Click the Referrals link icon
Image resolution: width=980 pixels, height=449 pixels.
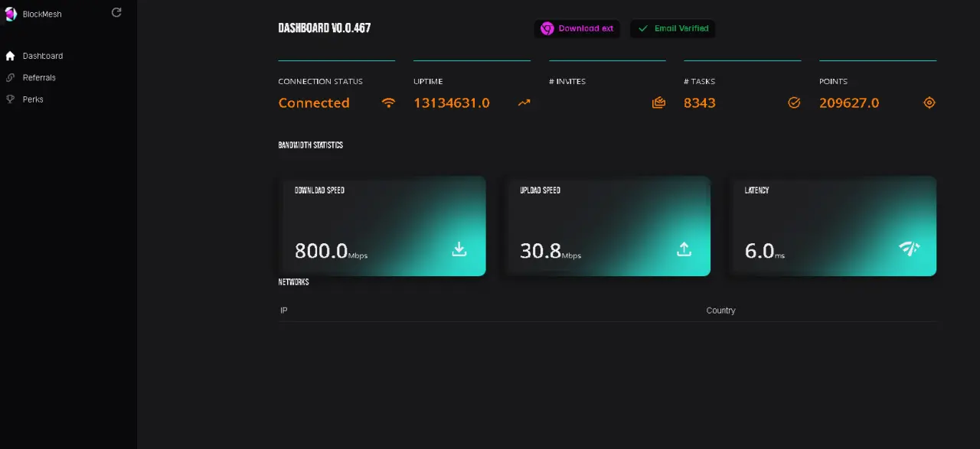coord(10,77)
